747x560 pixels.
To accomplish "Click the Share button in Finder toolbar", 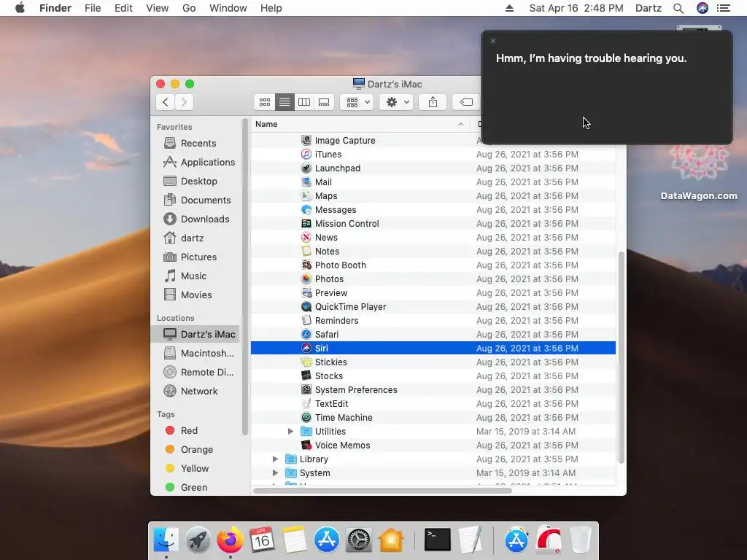I will (x=433, y=102).
